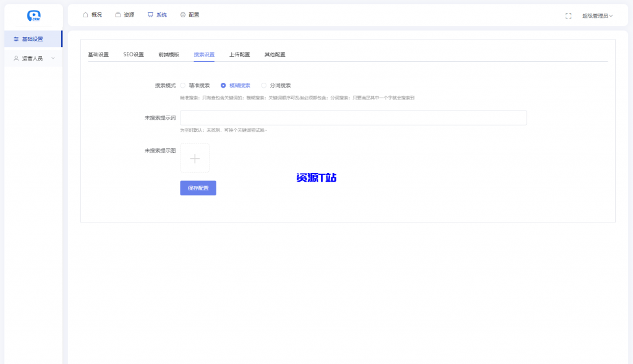Switch to the 其他配置 tab
Screen dimensions: 633x364
point(274,54)
